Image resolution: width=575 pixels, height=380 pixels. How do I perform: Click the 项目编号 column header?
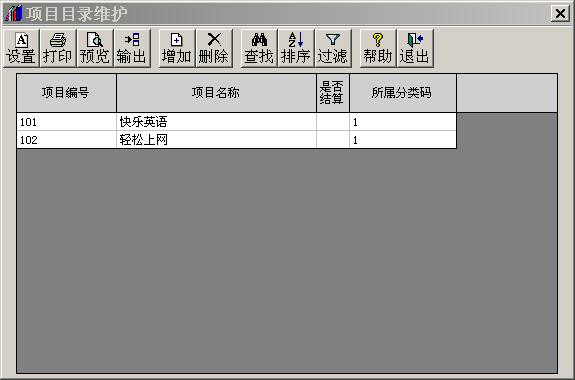tap(66, 93)
